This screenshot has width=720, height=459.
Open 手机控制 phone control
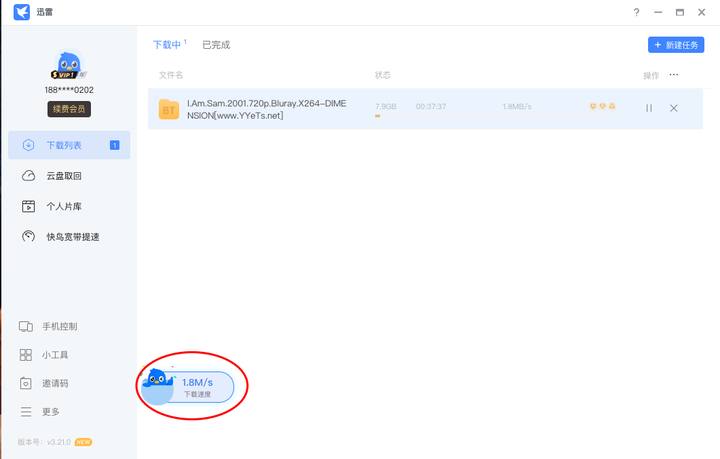[x=59, y=327]
